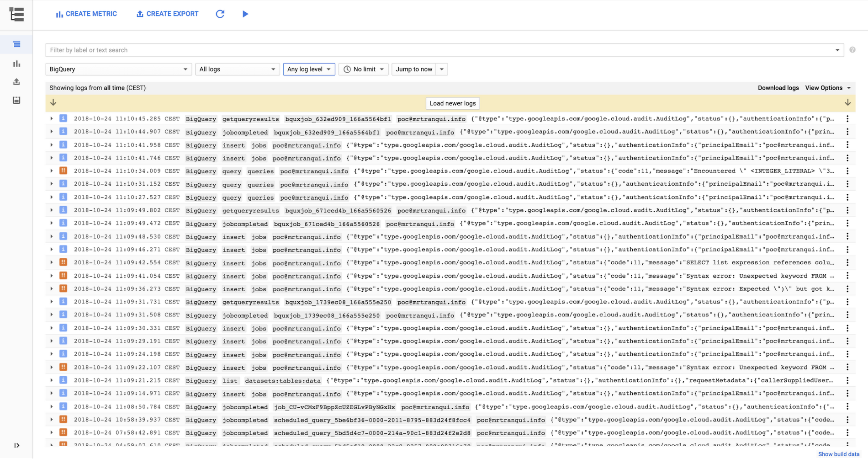Select the Logs viewer sidebar icon
868x459 pixels.
16,44
